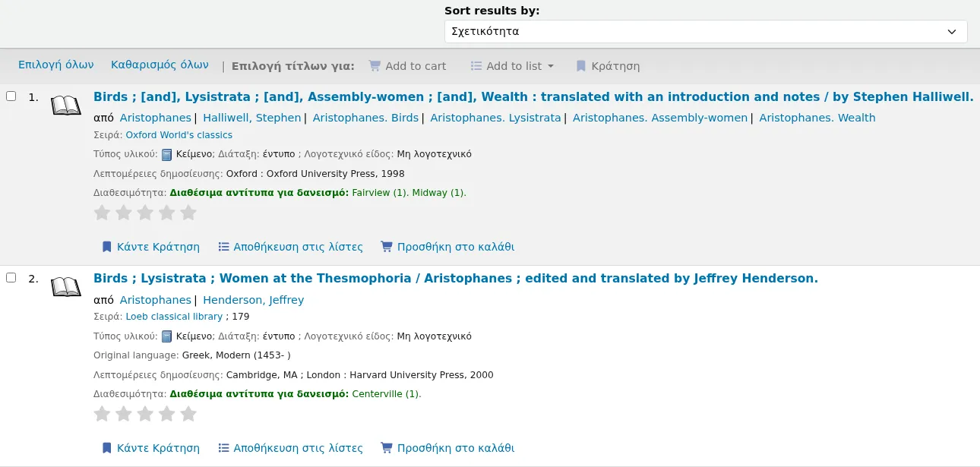
Task: Open author link Henderson, Jeffrey
Action: click(253, 300)
